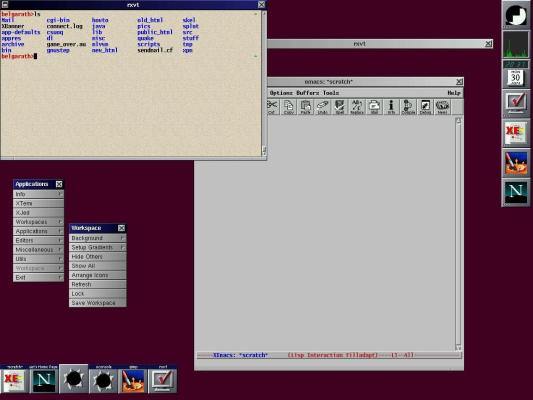This screenshot has height=400, width=533.
Task: Click the Mail icon in XEmacs toolbar
Action: [374, 107]
